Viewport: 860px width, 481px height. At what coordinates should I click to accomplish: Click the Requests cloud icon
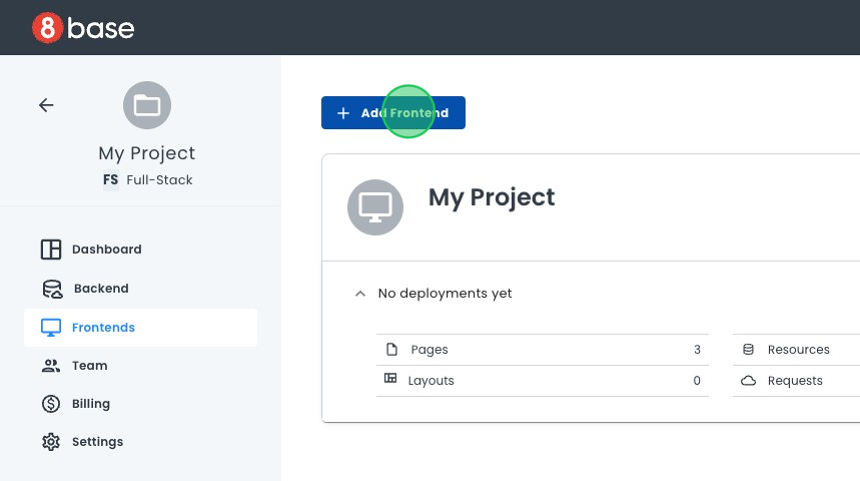pyautogui.click(x=748, y=381)
